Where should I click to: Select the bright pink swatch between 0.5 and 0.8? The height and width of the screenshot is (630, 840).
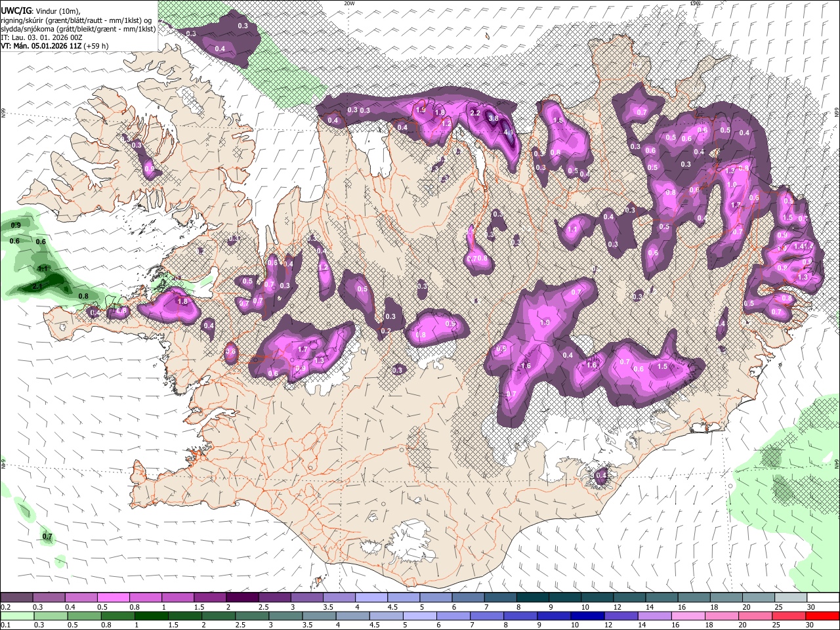click(113, 598)
